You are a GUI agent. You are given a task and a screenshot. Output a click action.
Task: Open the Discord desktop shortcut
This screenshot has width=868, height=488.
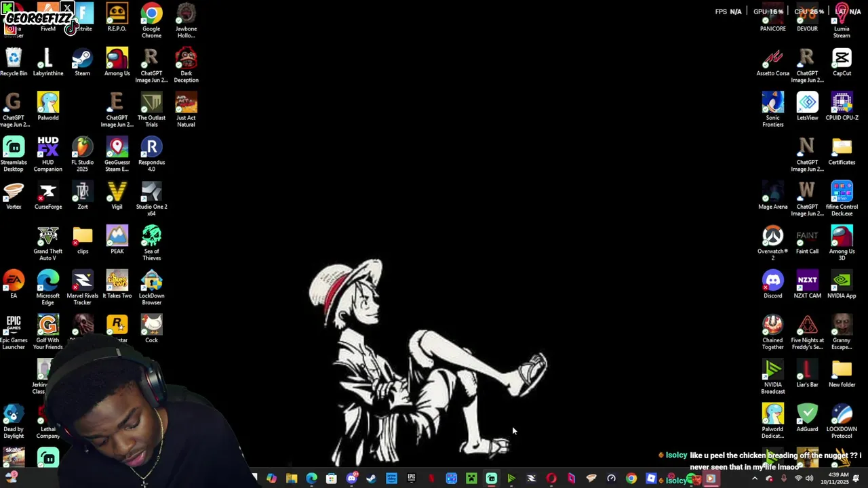(772, 284)
